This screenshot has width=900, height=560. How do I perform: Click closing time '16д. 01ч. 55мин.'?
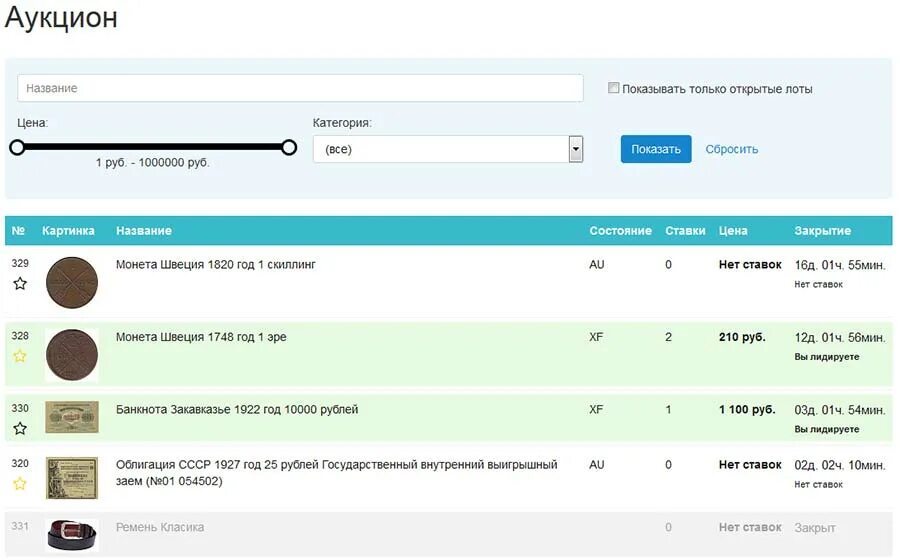click(840, 265)
